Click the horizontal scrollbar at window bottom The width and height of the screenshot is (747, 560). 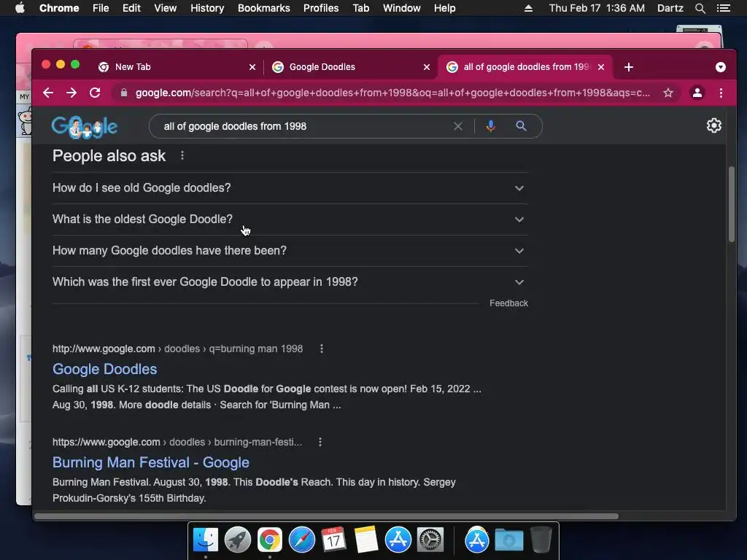[326, 516]
